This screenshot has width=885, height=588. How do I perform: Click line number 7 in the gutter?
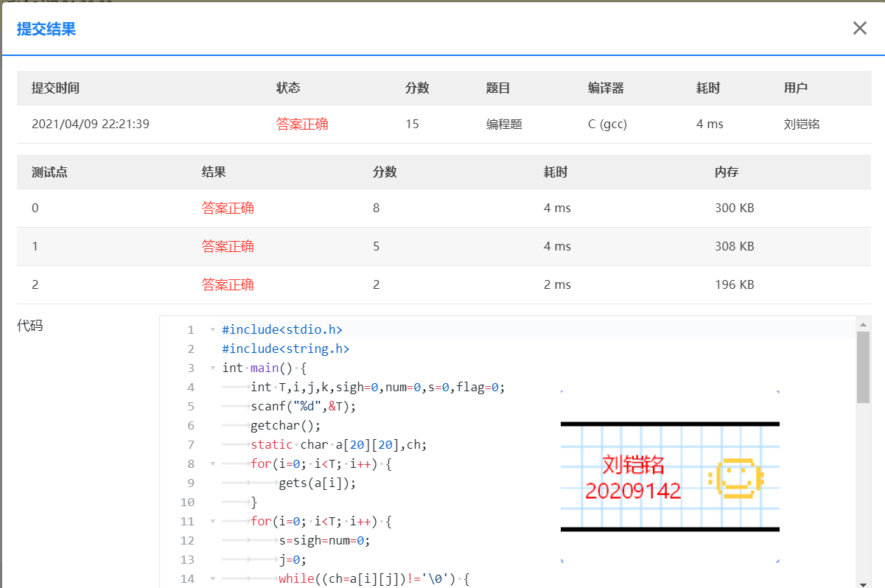191,445
